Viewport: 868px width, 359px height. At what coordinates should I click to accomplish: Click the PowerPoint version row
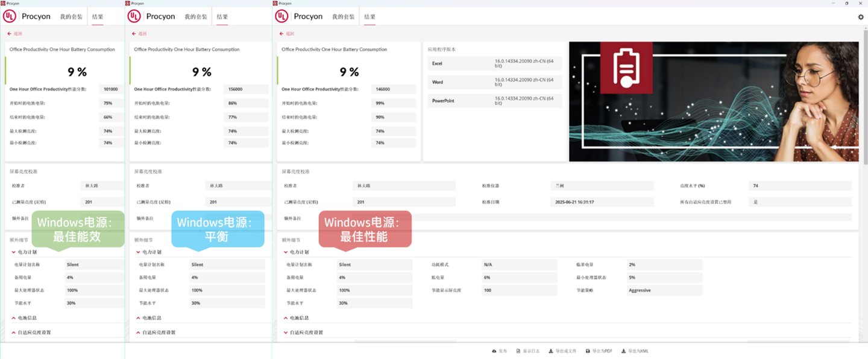click(x=495, y=101)
